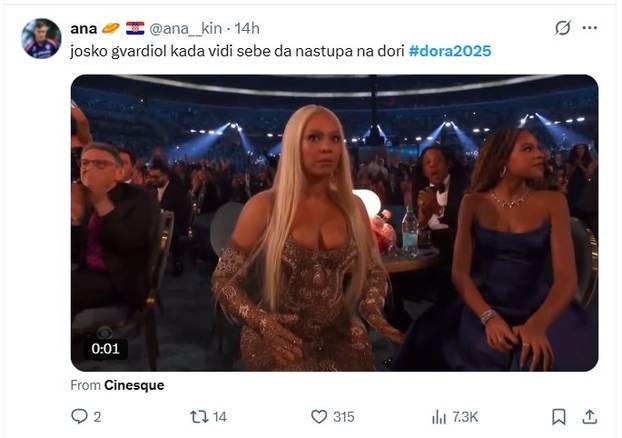Follow the #dora2025 hashtag link
This screenshot has width=622, height=438.
point(450,49)
